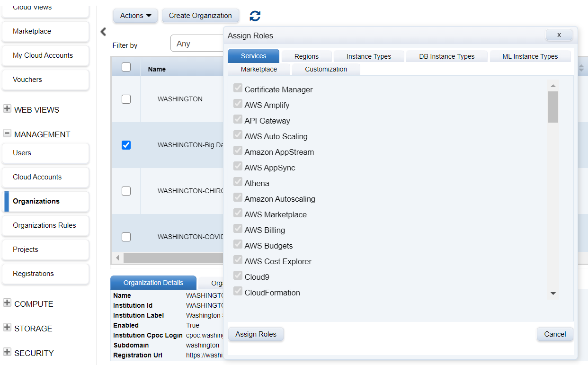Switch to the Services tab
Viewport: 588px width, 365px height.
click(x=253, y=56)
